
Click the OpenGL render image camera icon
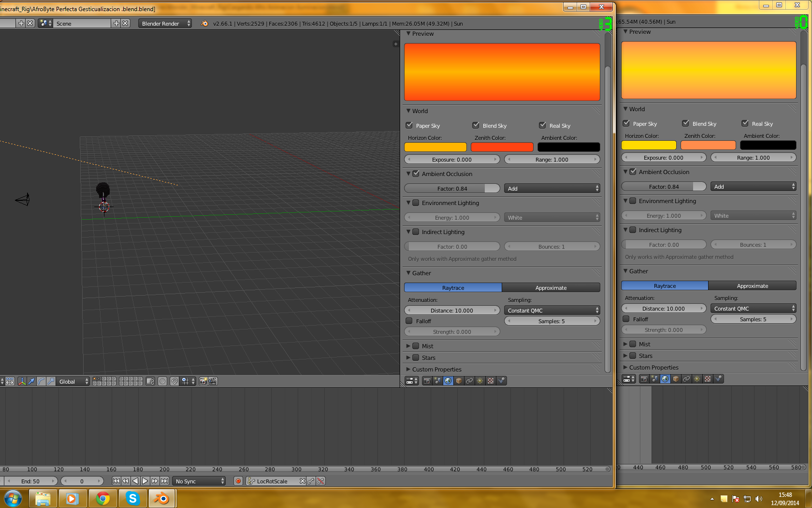pos(203,381)
